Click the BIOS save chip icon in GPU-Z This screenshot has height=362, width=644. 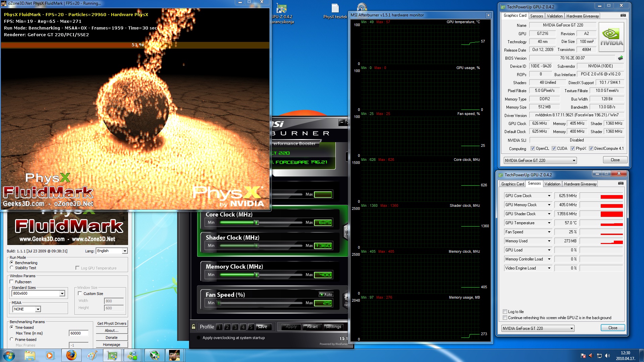coord(621,58)
